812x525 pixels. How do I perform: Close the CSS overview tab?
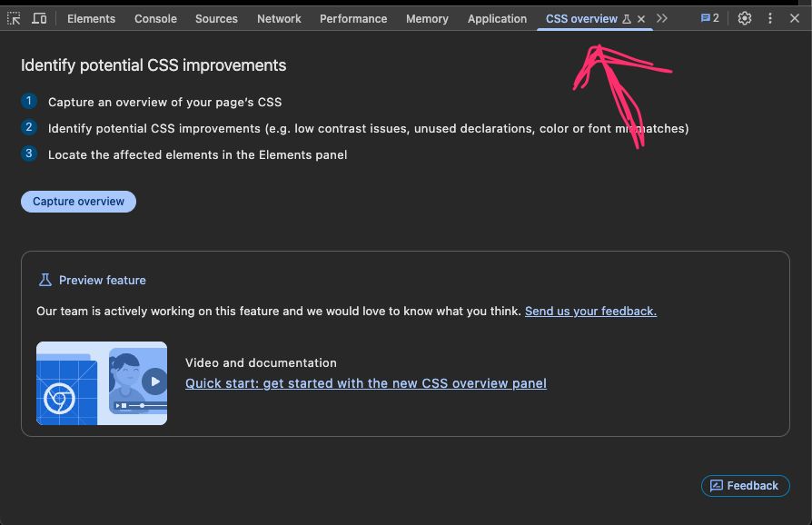click(x=641, y=17)
